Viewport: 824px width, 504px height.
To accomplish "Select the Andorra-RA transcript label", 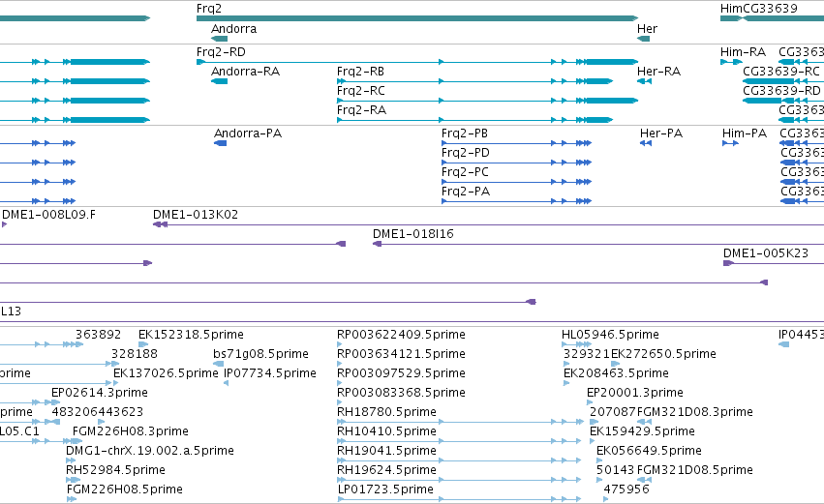I will point(245,72).
